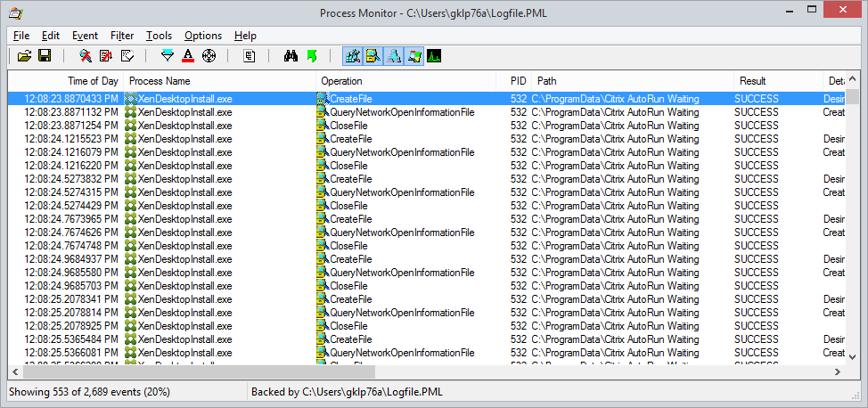Click the green Jump To Object arrow icon
Screen dimensions: 868x408
click(312, 56)
